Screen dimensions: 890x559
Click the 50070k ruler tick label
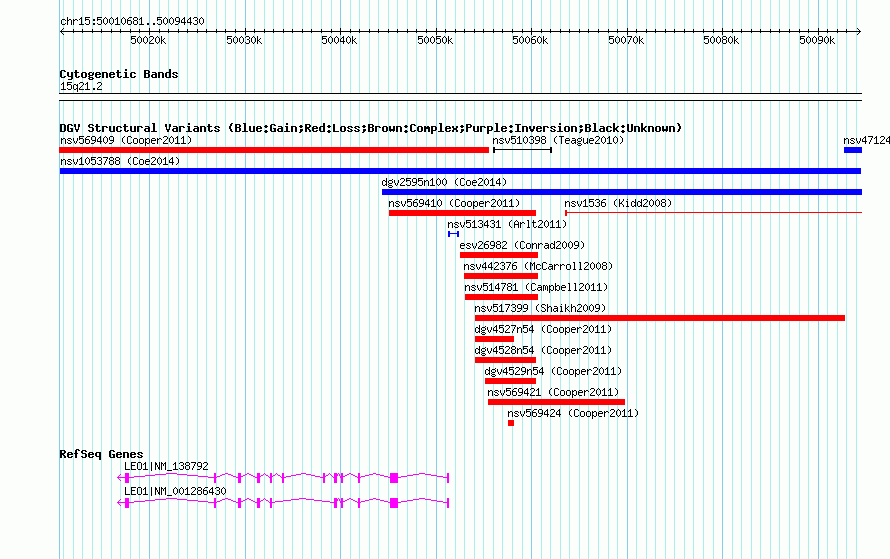(626, 40)
